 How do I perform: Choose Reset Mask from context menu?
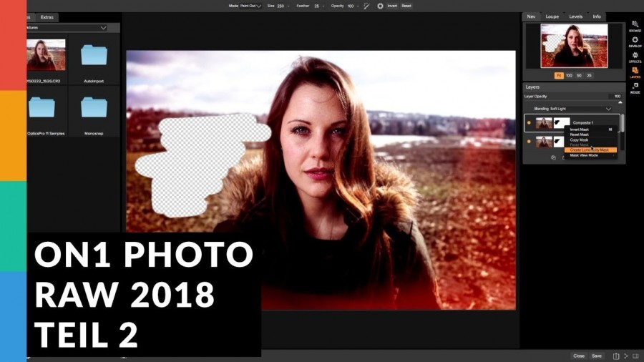(590, 134)
